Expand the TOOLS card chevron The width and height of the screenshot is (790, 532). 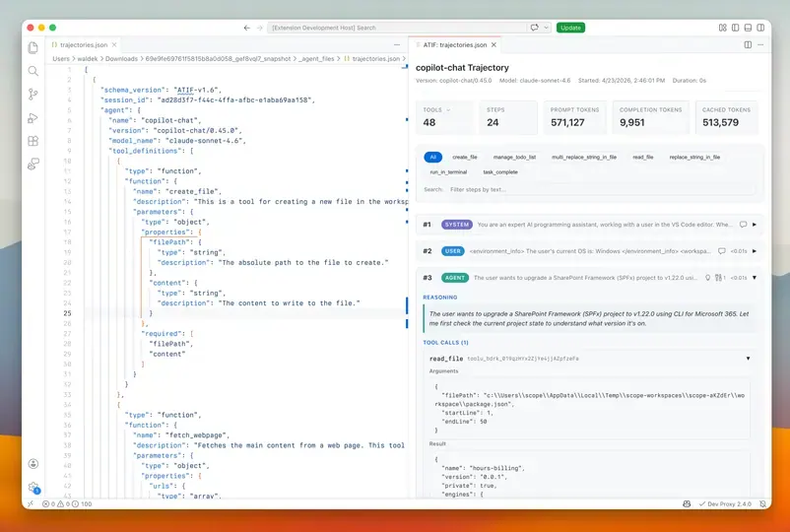(x=448, y=109)
